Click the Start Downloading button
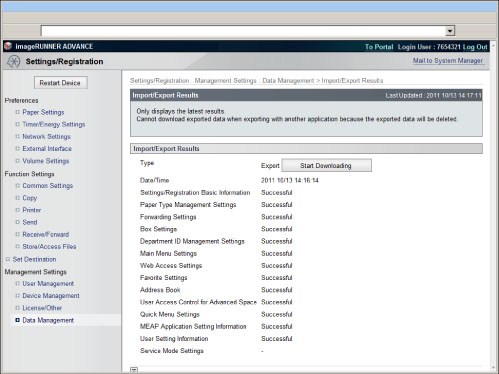 point(326,166)
